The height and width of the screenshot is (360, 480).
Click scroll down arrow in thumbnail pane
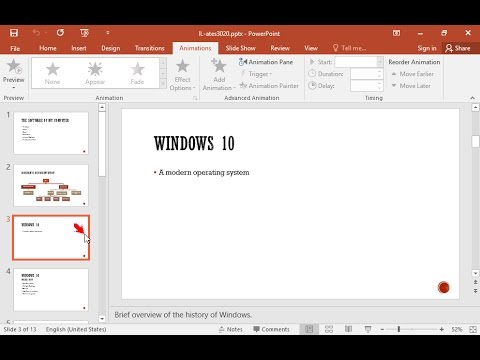[x=102, y=319]
